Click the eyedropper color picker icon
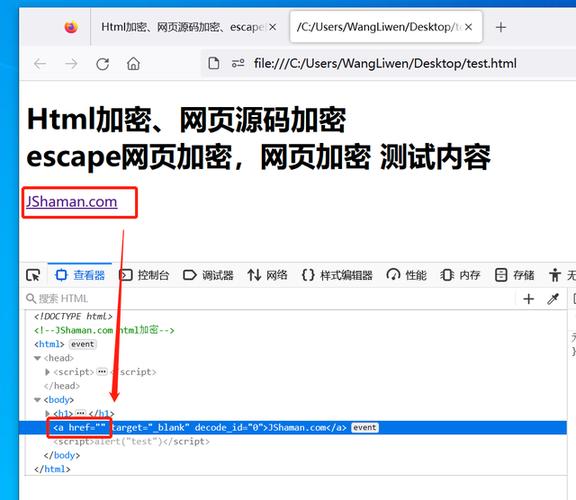576x500 pixels. 553,299
